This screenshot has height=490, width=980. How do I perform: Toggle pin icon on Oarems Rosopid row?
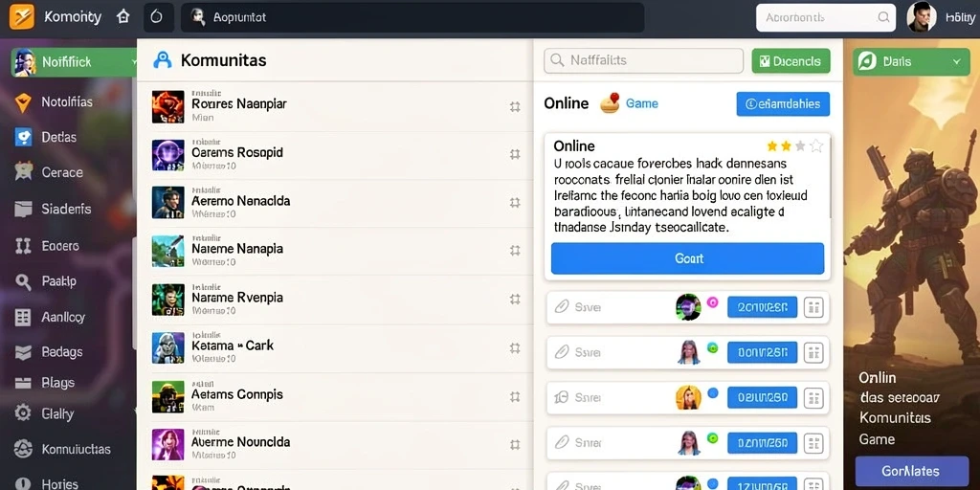click(515, 154)
